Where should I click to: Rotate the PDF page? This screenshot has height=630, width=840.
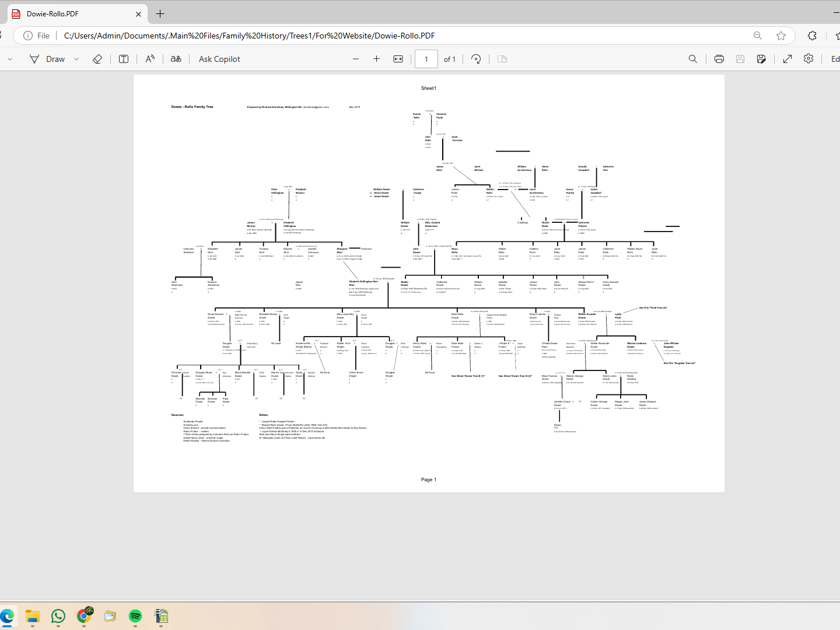[x=476, y=59]
